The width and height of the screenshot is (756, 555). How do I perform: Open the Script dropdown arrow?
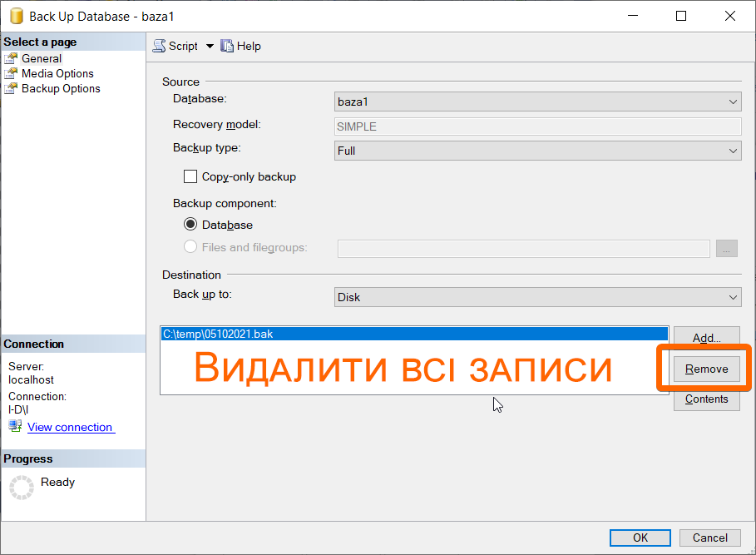pos(210,47)
